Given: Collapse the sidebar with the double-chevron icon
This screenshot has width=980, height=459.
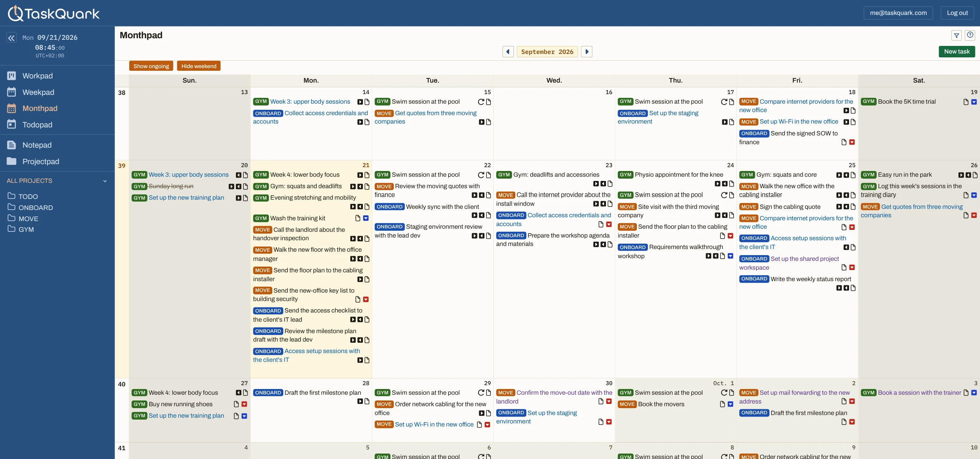Looking at the screenshot, I should pos(11,38).
